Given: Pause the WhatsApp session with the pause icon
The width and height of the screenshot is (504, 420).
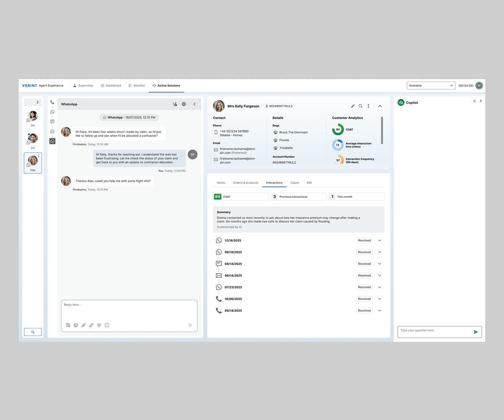Looking at the screenshot, I should click(184, 104).
